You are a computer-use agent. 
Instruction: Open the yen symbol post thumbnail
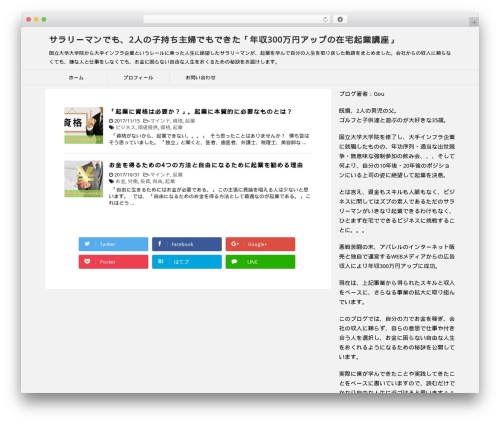tap(84, 179)
